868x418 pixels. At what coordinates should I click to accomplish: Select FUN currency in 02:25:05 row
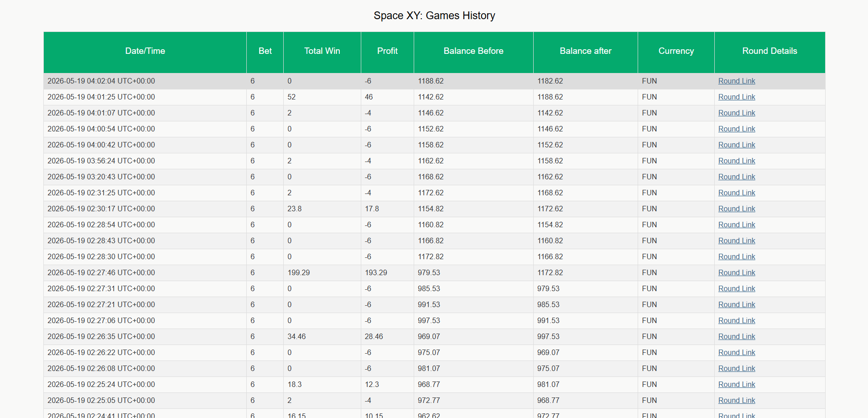click(x=649, y=400)
